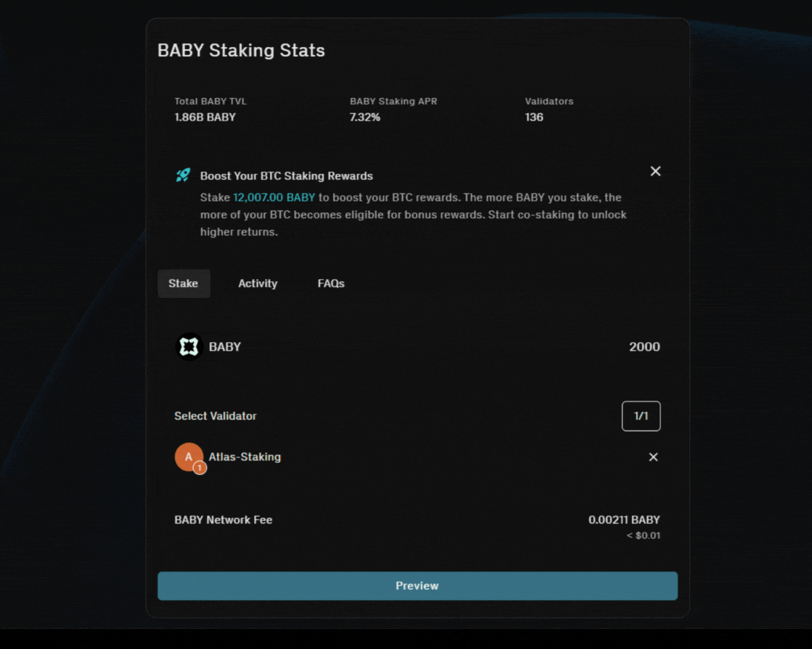Click the badge on the validator avatar
Viewport: 812px width, 649px height.
pyautogui.click(x=199, y=468)
